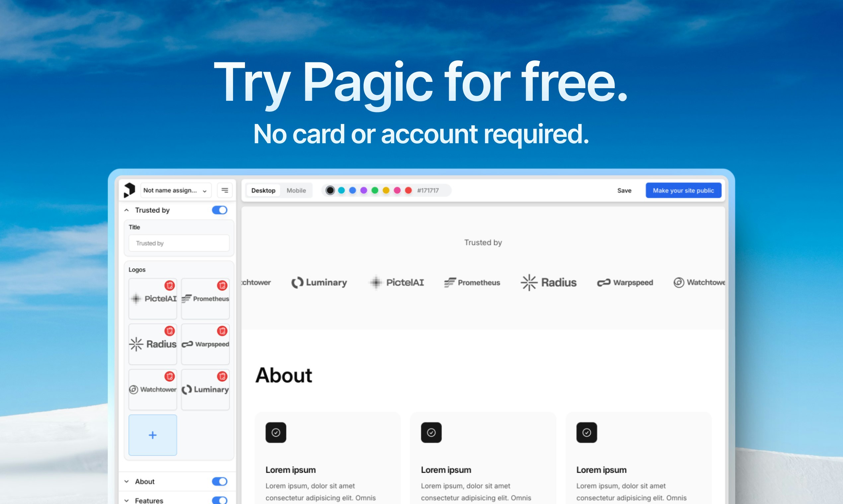Click the delete icon on Watchtower logo
Viewport: 843px width, 504px height.
[x=170, y=377]
